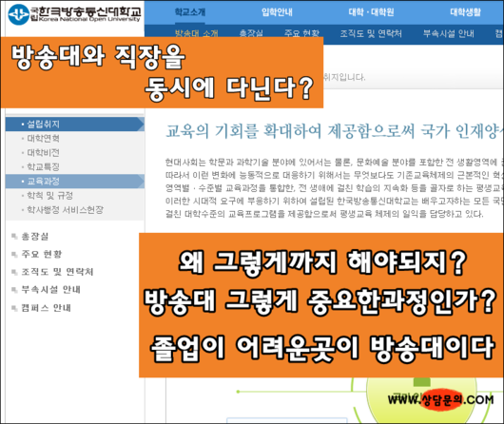Select the 부속시설 안내 submenu
Viewport: 504px width, 424px height.
pos(449,33)
